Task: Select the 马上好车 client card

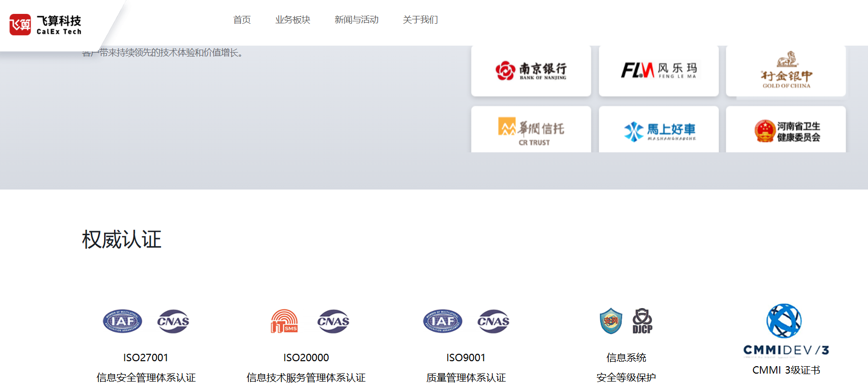Action: pos(659,130)
